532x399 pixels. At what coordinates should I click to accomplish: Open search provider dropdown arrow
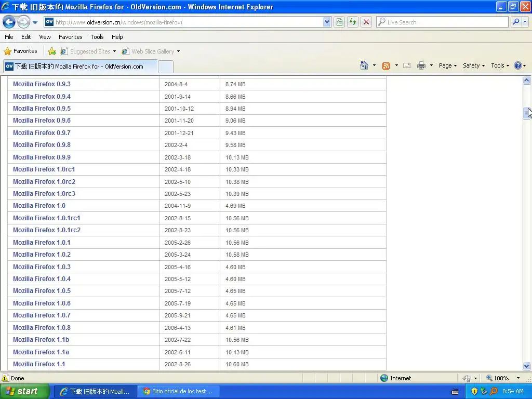pos(525,22)
